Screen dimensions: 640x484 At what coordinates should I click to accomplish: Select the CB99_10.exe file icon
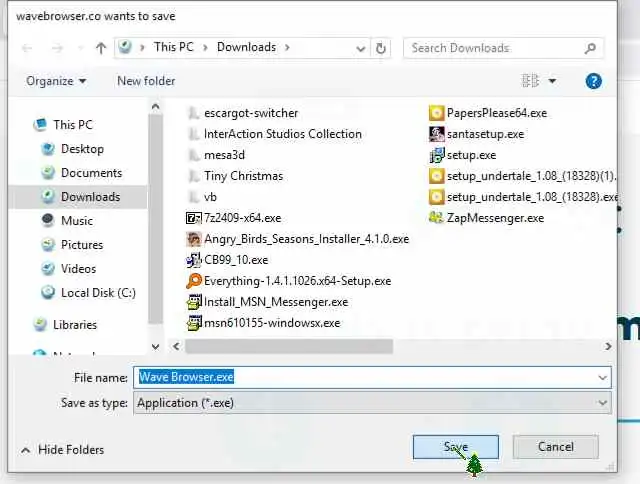point(193,260)
